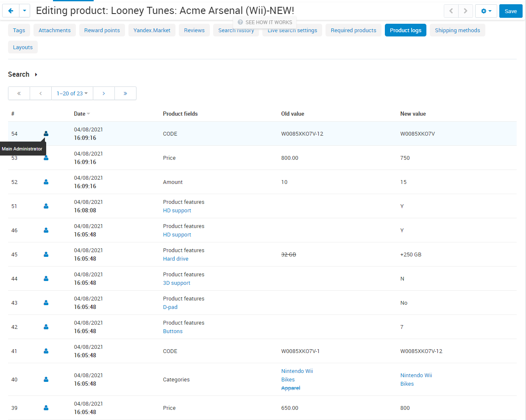Click the new amount value 15

tap(403, 182)
